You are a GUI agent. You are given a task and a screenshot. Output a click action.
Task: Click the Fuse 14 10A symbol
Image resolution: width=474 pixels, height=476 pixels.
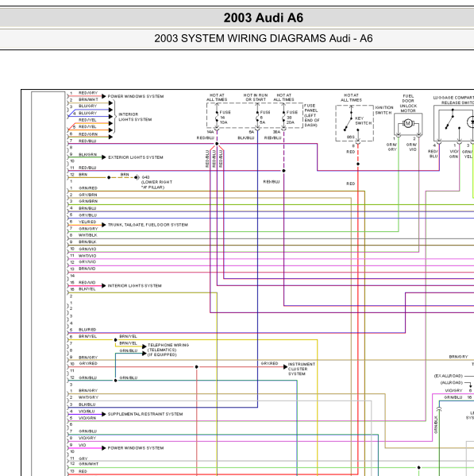coord(217,117)
